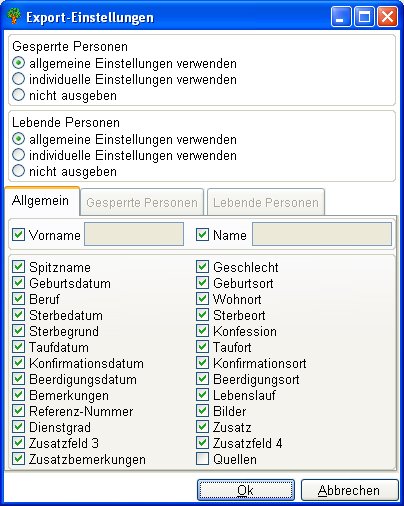This screenshot has height=506, width=404.
Task: Close the dialog with the red X
Action: pyautogui.click(x=387, y=17)
